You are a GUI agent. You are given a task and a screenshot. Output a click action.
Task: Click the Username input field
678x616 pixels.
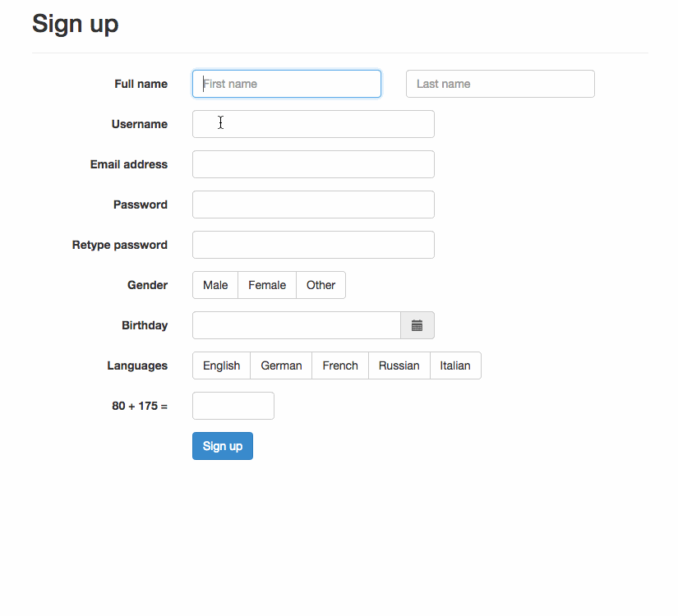pyautogui.click(x=312, y=124)
